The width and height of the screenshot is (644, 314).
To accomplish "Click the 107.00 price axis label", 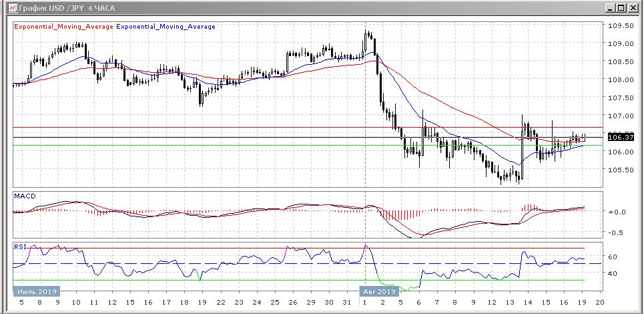I will (x=621, y=116).
